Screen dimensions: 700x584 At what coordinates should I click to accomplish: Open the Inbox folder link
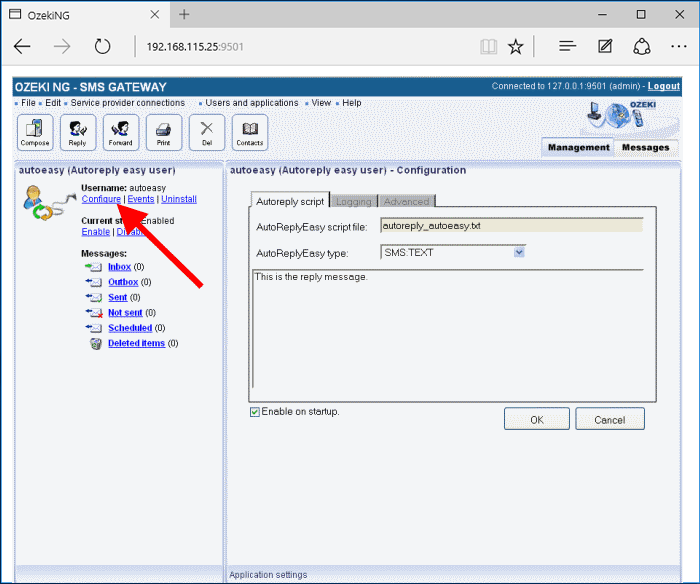click(120, 267)
